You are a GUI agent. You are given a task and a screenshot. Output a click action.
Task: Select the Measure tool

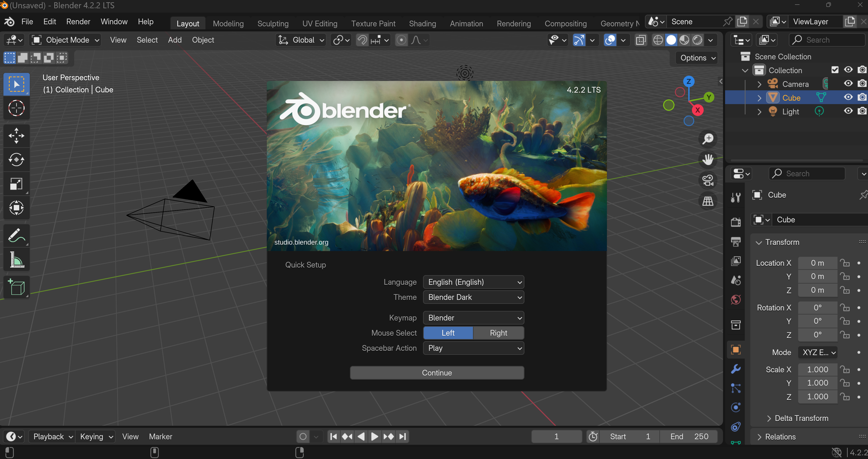[16, 260]
